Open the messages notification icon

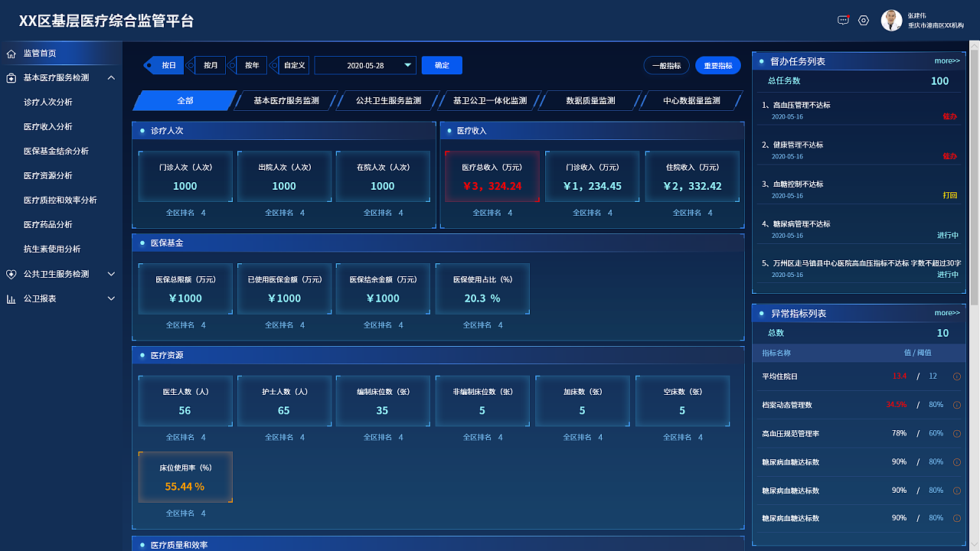click(843, 21)
